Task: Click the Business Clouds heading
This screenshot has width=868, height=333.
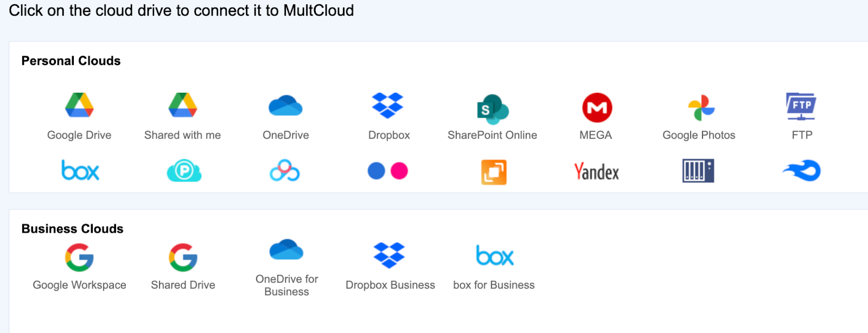Action: pyautogui.click(x=72, y=229)
